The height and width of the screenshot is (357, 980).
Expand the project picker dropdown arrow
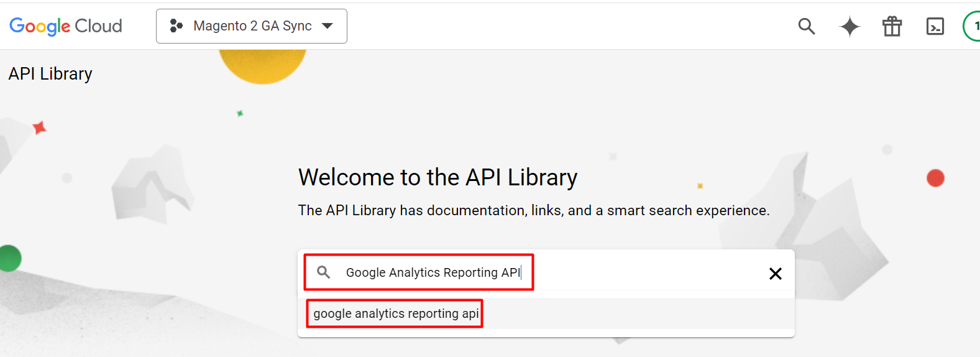click(x=327, y=26)
